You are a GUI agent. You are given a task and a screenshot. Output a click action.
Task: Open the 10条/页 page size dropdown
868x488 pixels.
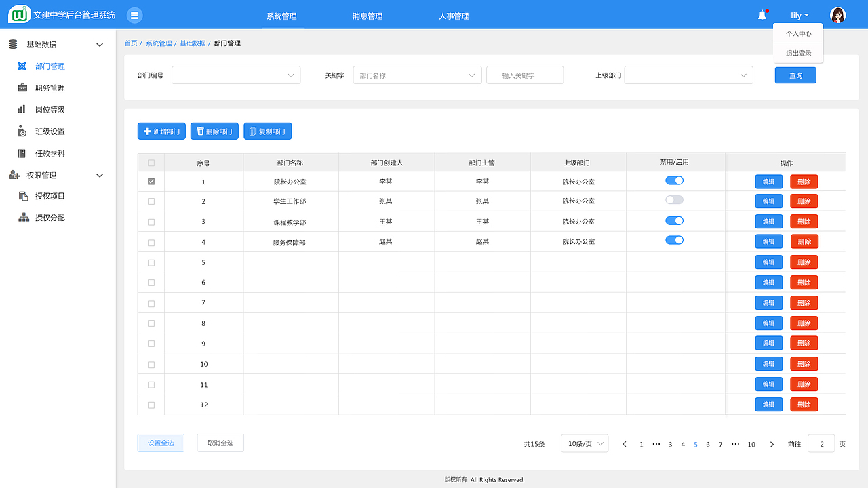[584, 443]
